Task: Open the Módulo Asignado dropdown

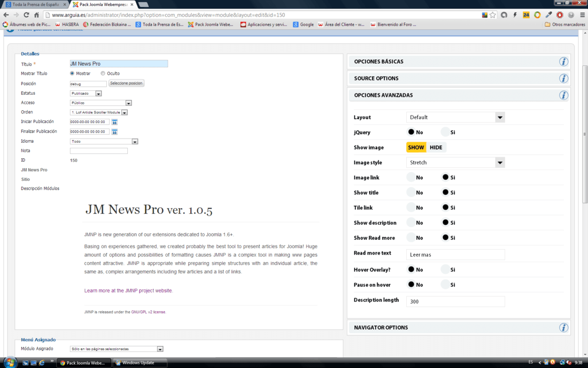Action: (117, 349)
